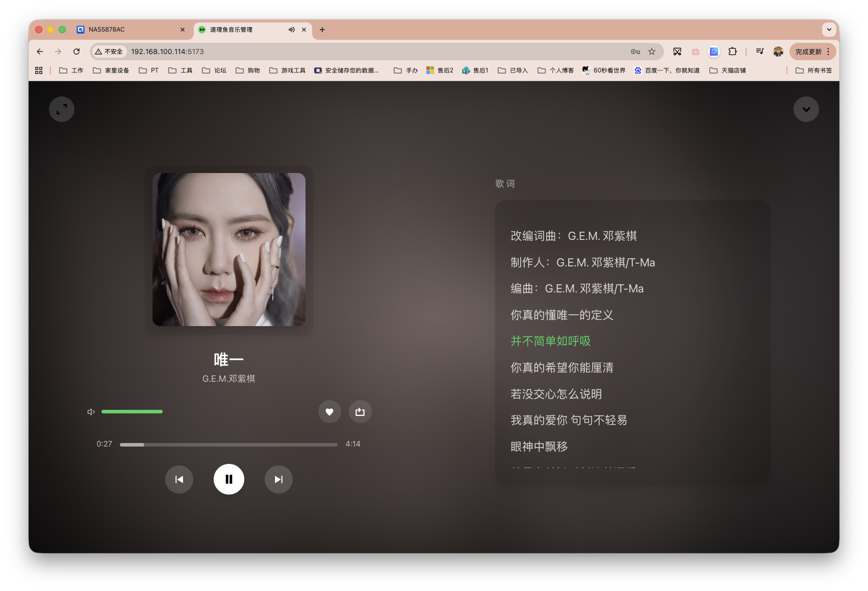Viewport: 868px width, 591px height.
Task: Open the browser tab list dropdown
Action: tap(829, 30)
